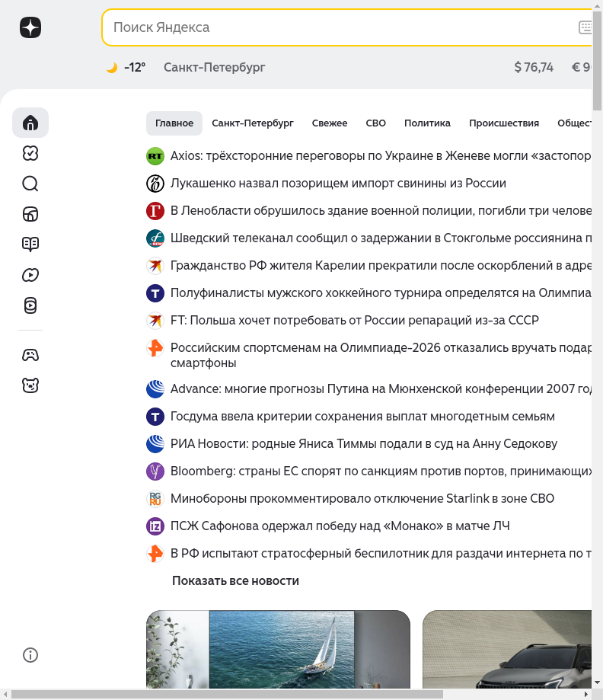603x700 pixels.
Task: Open the checkmark badge icon in the sidebar
Action: click(30, 153)
